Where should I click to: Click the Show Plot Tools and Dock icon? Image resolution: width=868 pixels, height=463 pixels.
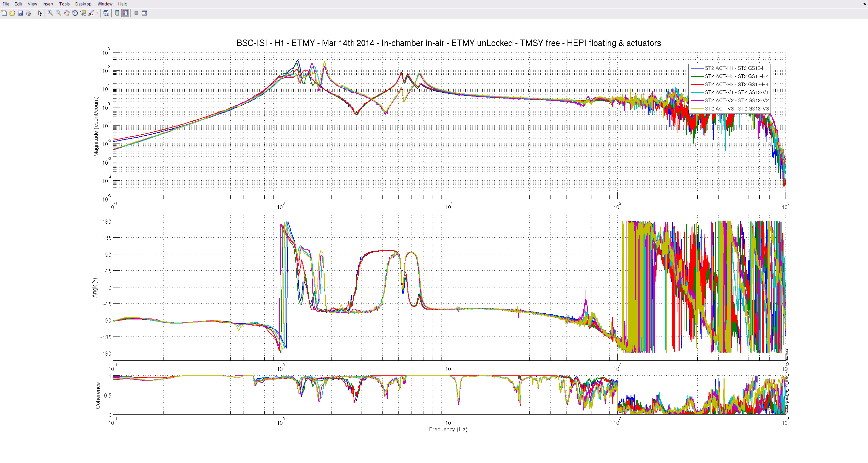[144, 13]
